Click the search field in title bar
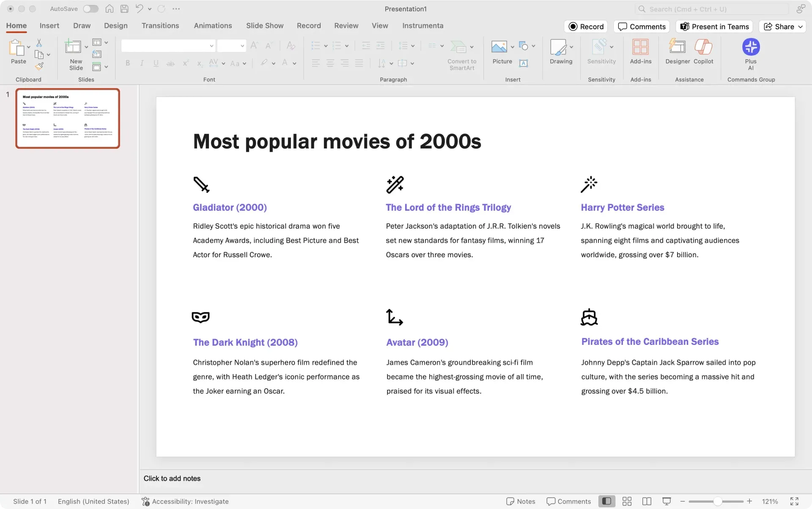 point(712,9)
